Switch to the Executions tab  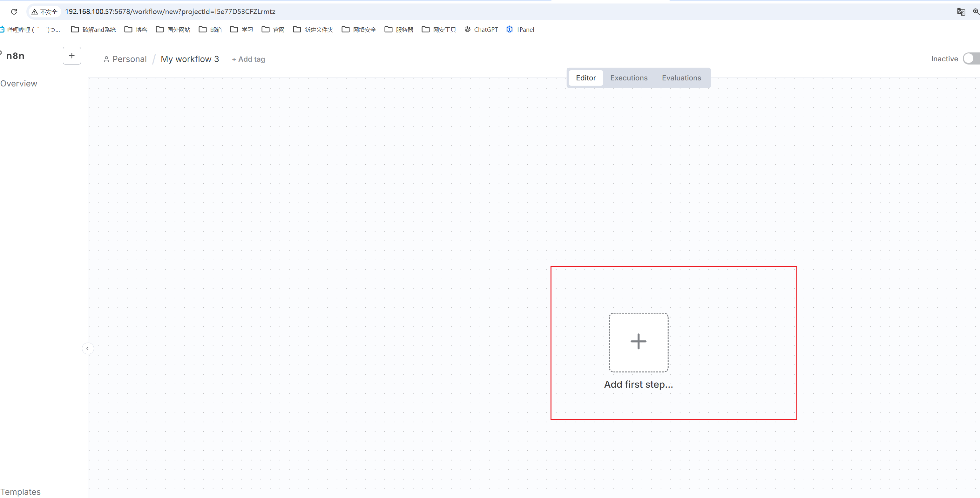point(628,78)
